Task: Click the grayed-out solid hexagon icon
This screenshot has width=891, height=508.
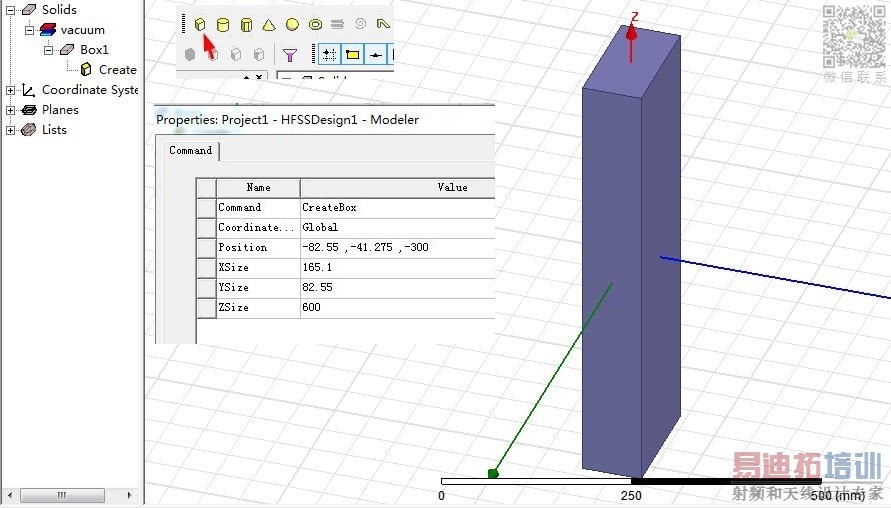Action: [190, 55]
